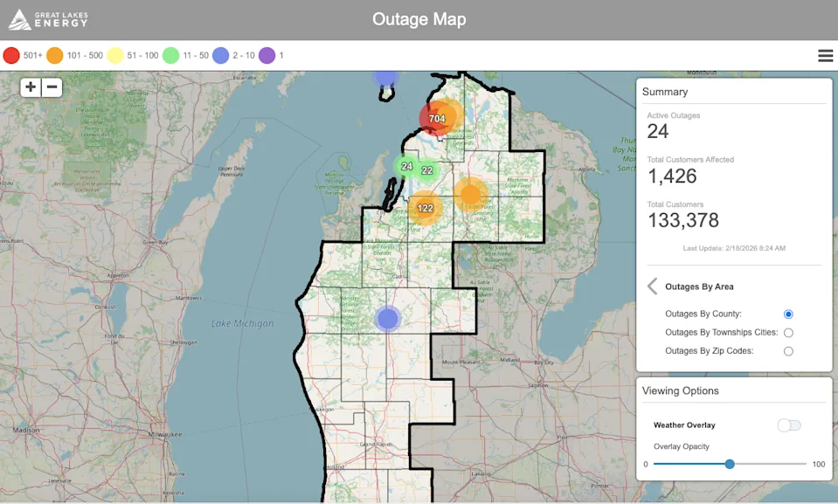The width and height of the screenshot is (838, 504).
Task: Select Outages By Townships Cities radio button
Action: pyautogui.click(x=788, y=332)
